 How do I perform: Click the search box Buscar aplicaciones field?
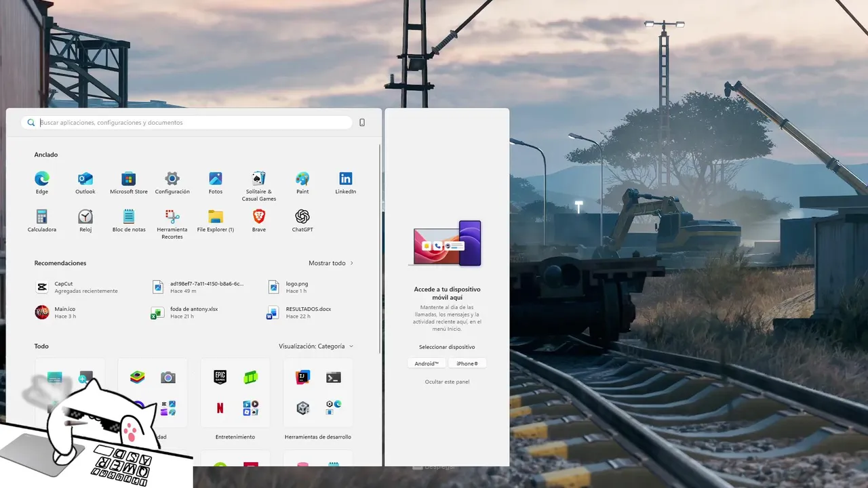point(186,123)
